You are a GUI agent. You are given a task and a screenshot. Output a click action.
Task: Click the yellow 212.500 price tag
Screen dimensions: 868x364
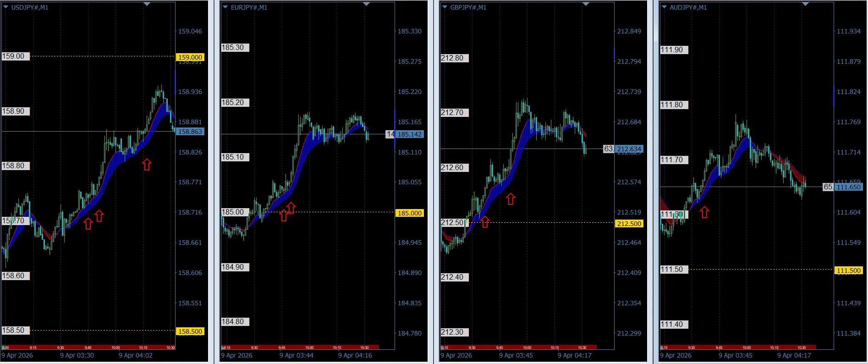coord(629,224)
